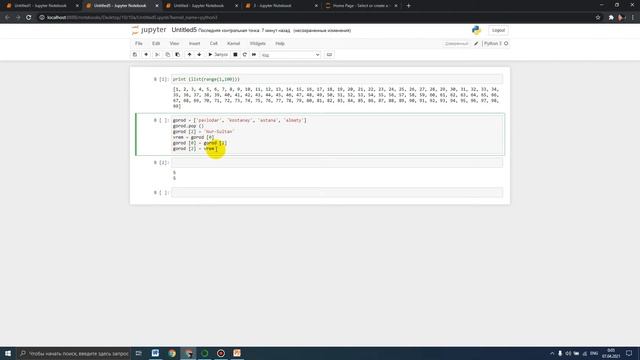Screen dimensions: 640x360
Task: Click the Python 3 kernel name label
Action: click(x=493, y=43)
